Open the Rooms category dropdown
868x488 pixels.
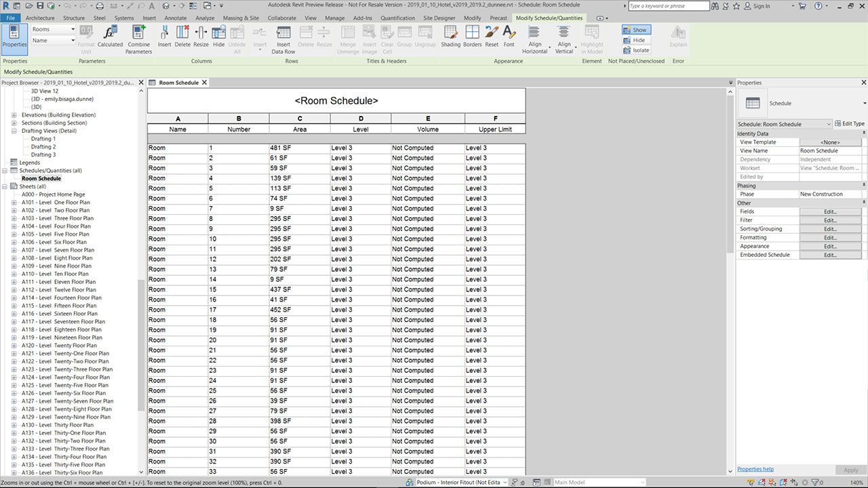pyautogui.click(x=53, y=29)
